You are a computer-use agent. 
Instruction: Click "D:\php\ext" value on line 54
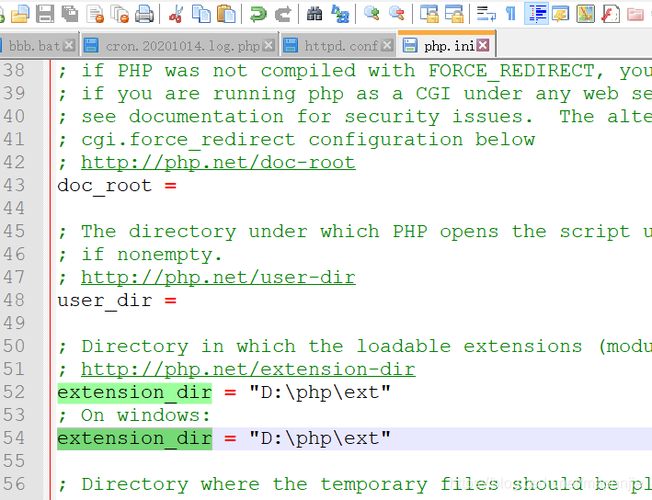pos(320,438)
